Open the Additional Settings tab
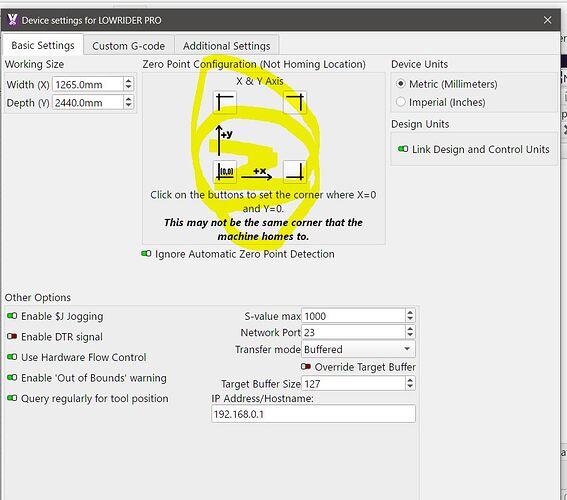The image size is (567, 500). 226,46
